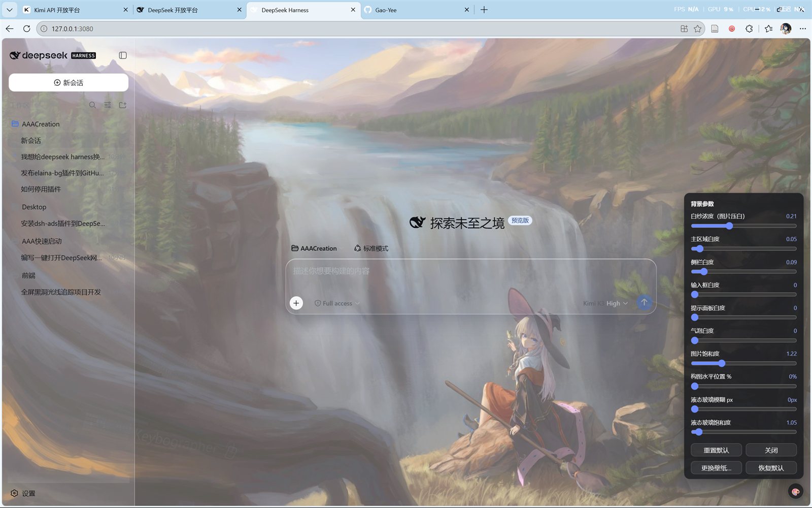The width and height of the screenshot is (812, 508).
Task: Click the 新会话 new chat button
Action: 69,83
